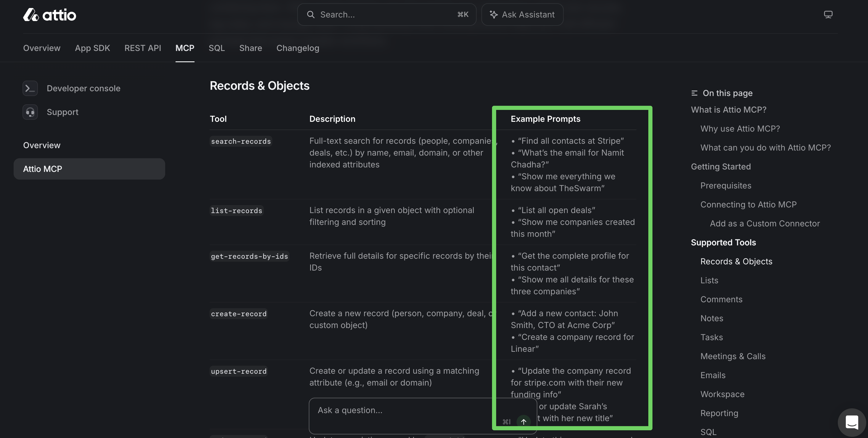Go to Add as a Custom Connector
The width and height of the screenshot is (868, 438).
765,223
